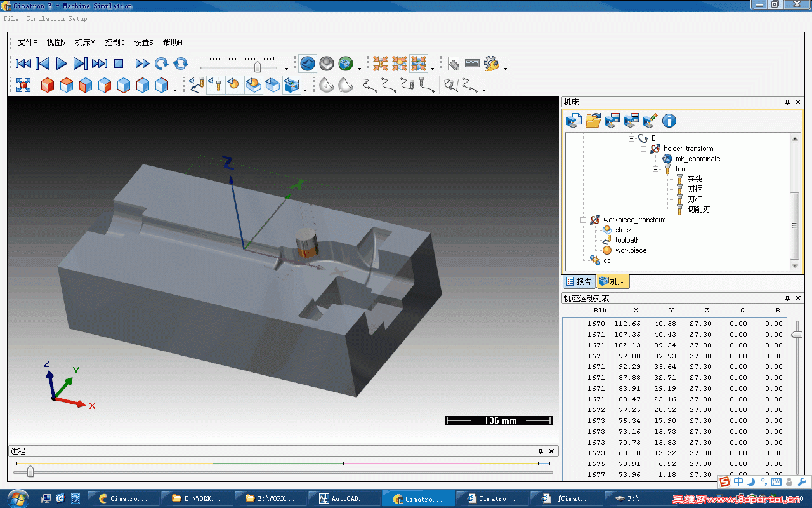Close the 机床 panel
Image resolution: width=812 pixels, height=508 pixels.
tap(798, 102)
